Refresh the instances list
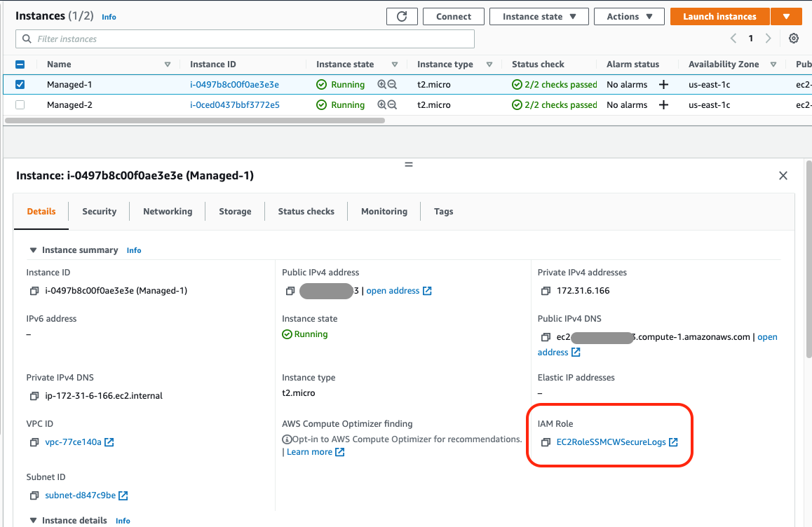This screenshot has height=527, width=812. tap(402, 16)
